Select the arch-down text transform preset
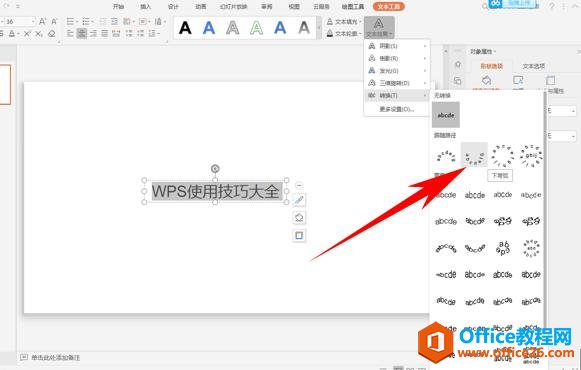The width and height of the screenshot is (581, 370). pos(474,155)
